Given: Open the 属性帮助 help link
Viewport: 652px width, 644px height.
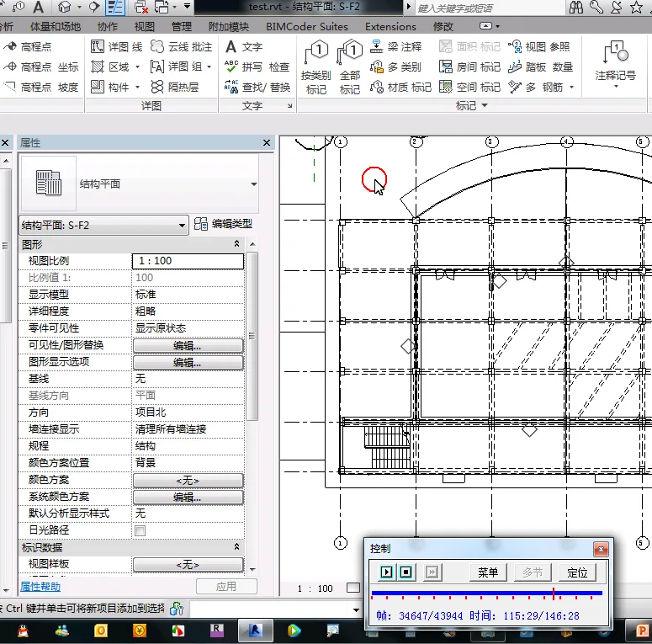Looking at the screenshot, I should pos(40,587).
